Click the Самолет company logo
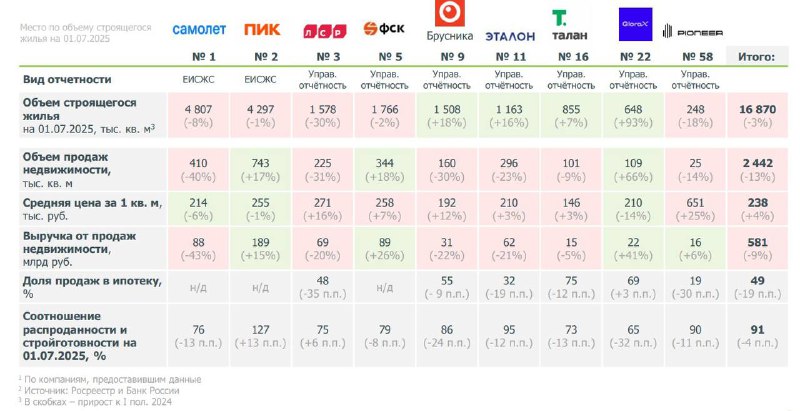This screenshot has height=411, width=800. point(199,30)
